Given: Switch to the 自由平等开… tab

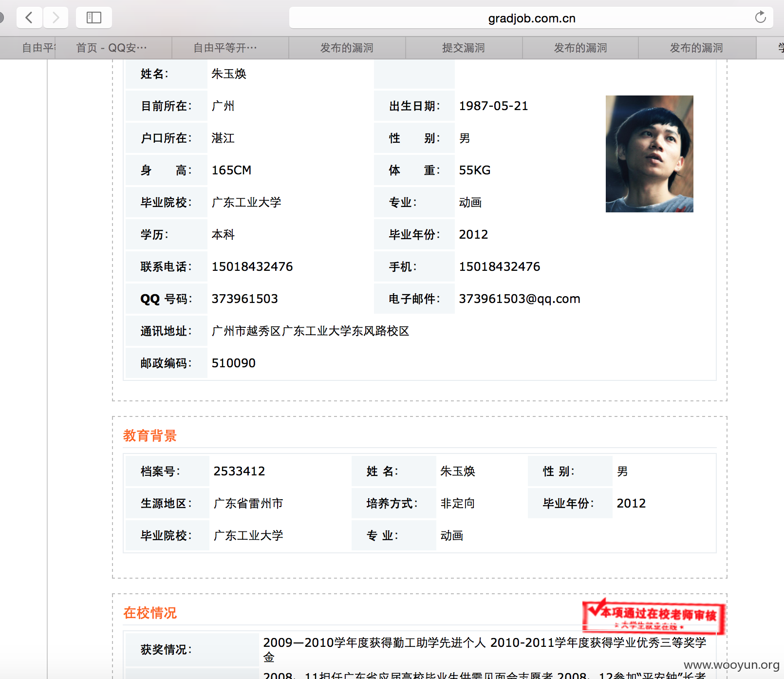Looking at the screenshot, I should click(230, 48).
